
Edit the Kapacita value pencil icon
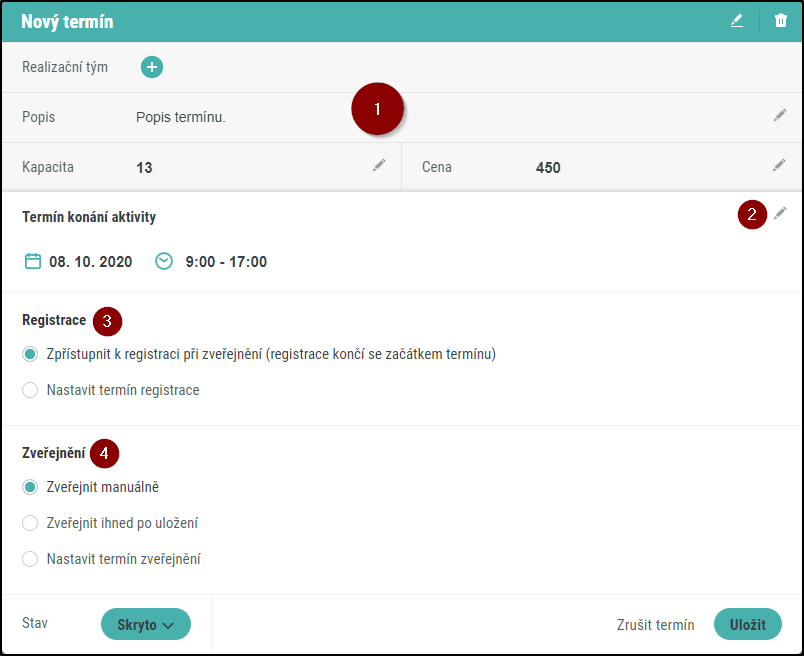tap(379, 166)
